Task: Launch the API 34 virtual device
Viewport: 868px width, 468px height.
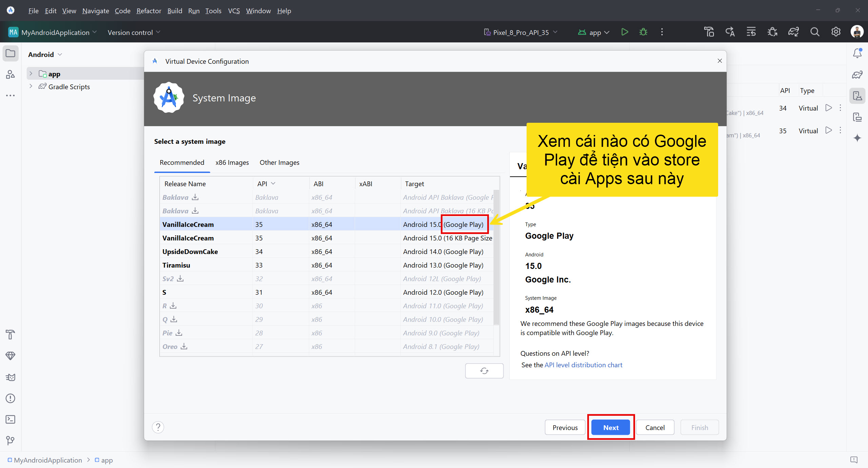Action: 829,108
